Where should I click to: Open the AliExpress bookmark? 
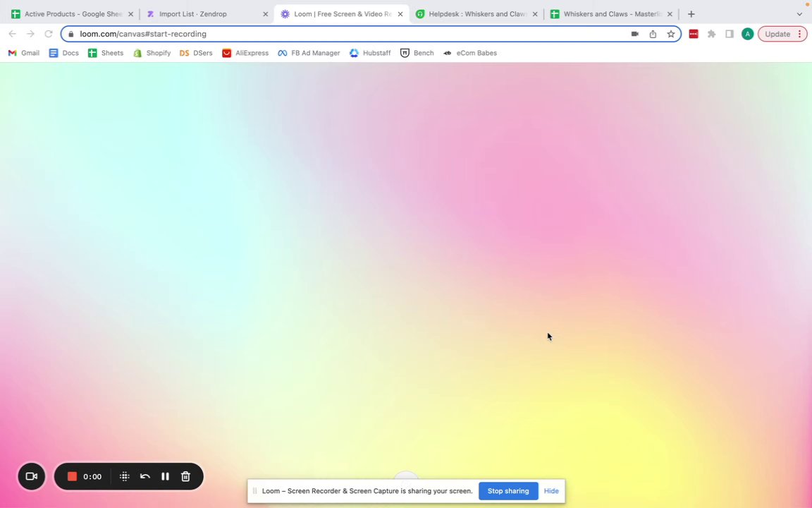(x=245, y=53)
